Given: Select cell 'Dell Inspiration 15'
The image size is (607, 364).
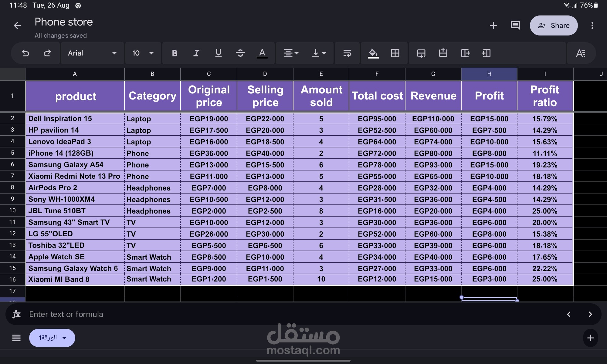Looking at the screenshot, I should point(75,119).
